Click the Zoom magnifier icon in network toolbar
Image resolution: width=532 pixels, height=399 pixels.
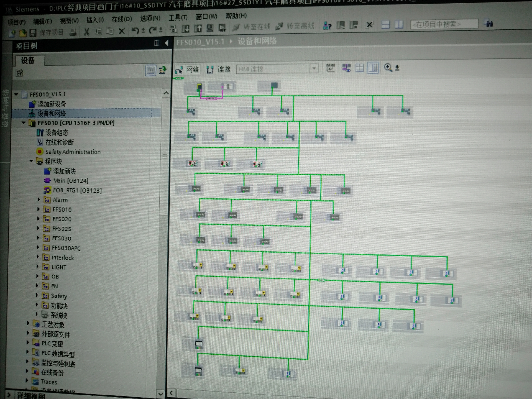point(388,68)
